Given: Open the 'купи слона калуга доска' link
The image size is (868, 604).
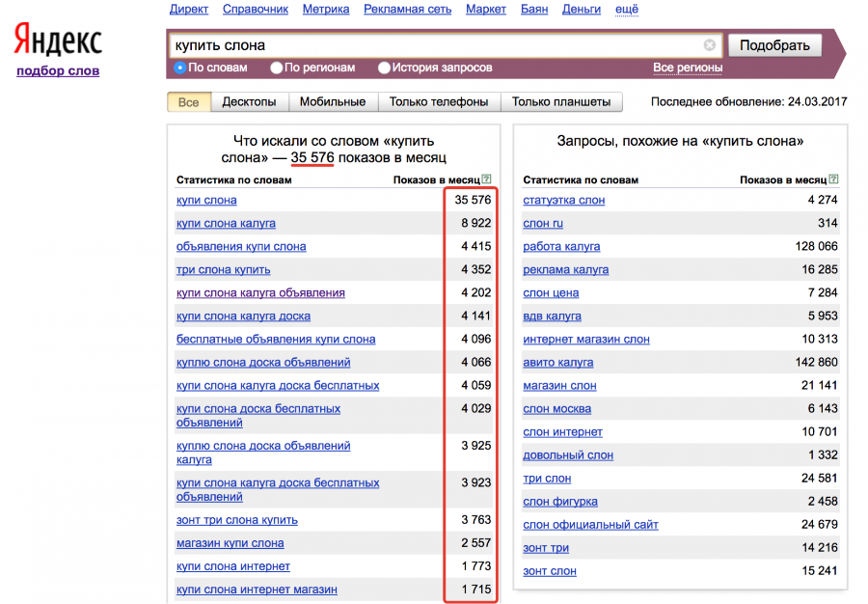Looking at the screenshot, I should 243,316.
